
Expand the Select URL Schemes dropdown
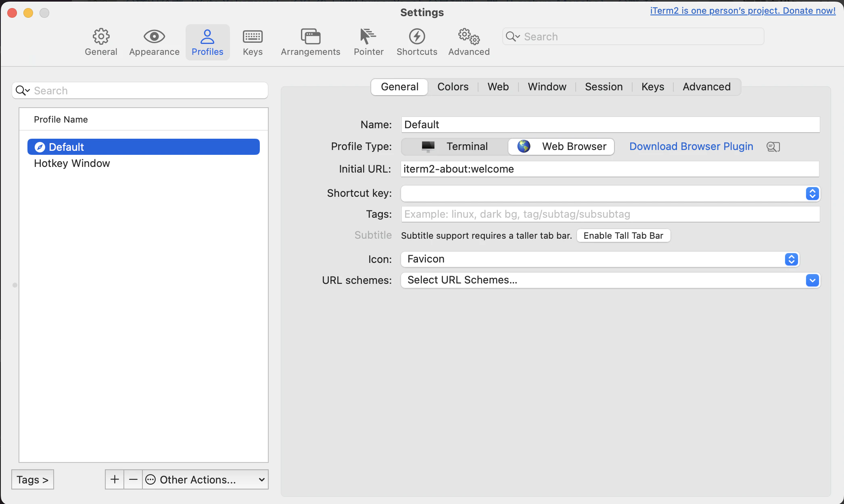coord(610,280)
